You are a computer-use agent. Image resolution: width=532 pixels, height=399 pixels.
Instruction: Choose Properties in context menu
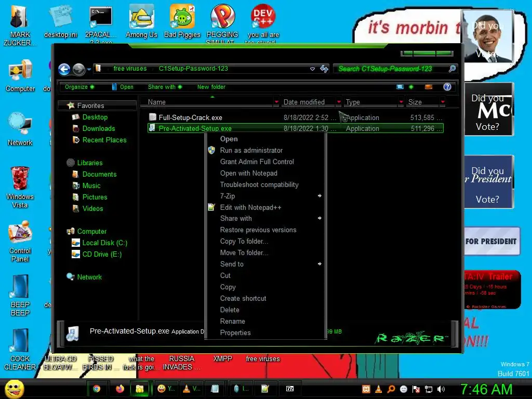tap(235, 333)
